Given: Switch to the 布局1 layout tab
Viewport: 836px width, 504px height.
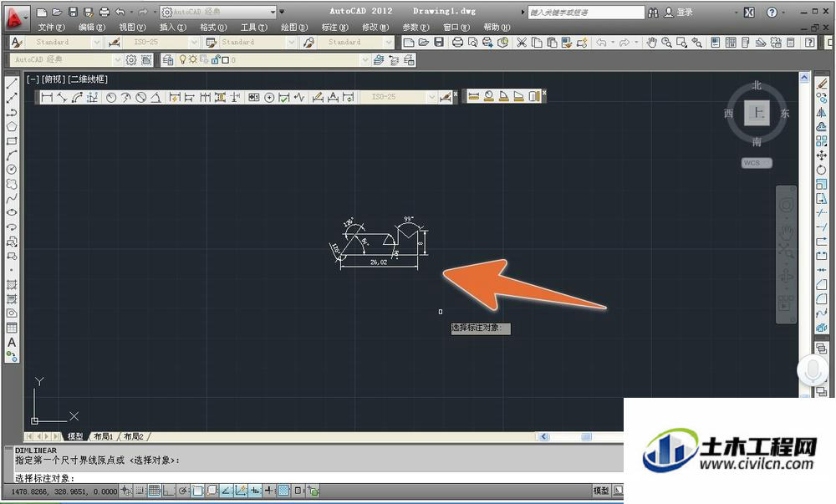Looking at the screenshot, I should [104, 436].
